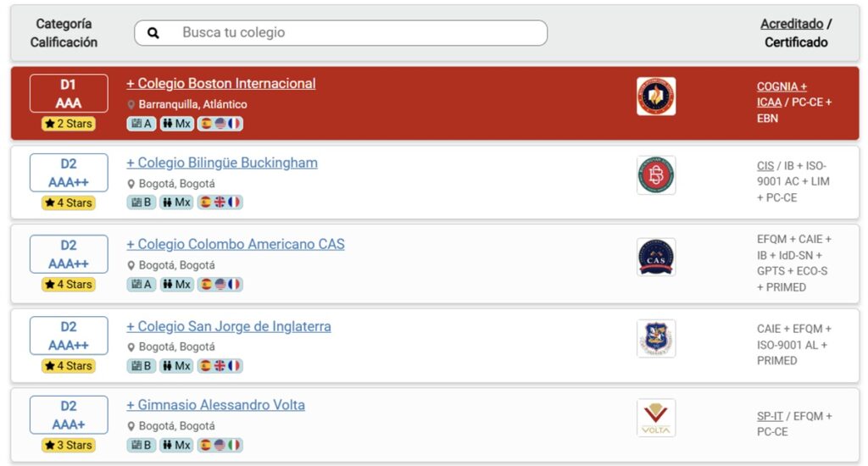Click the 4 Stars badge for Buckingham
The width and height of the screenshot is (868, 466).
coord(69,202)
